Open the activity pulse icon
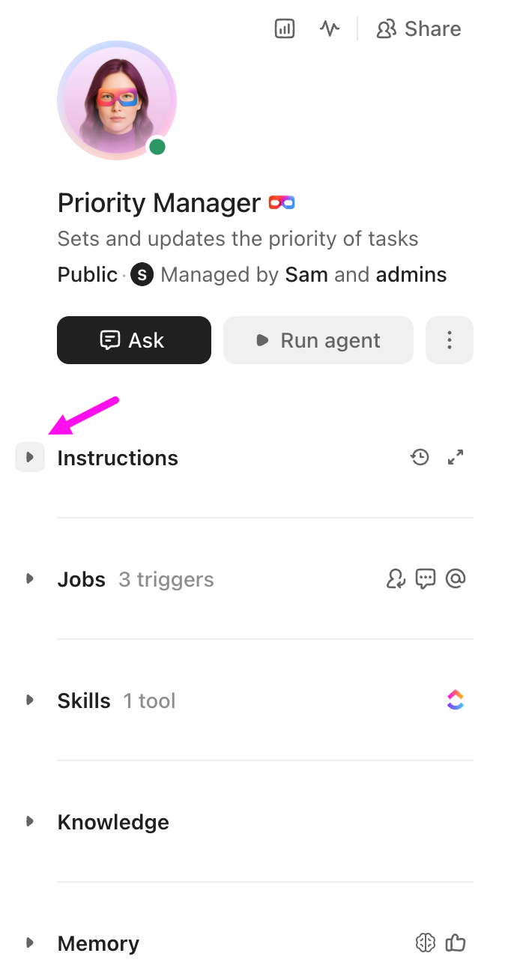The image size is (514, 980). point(329,28)
